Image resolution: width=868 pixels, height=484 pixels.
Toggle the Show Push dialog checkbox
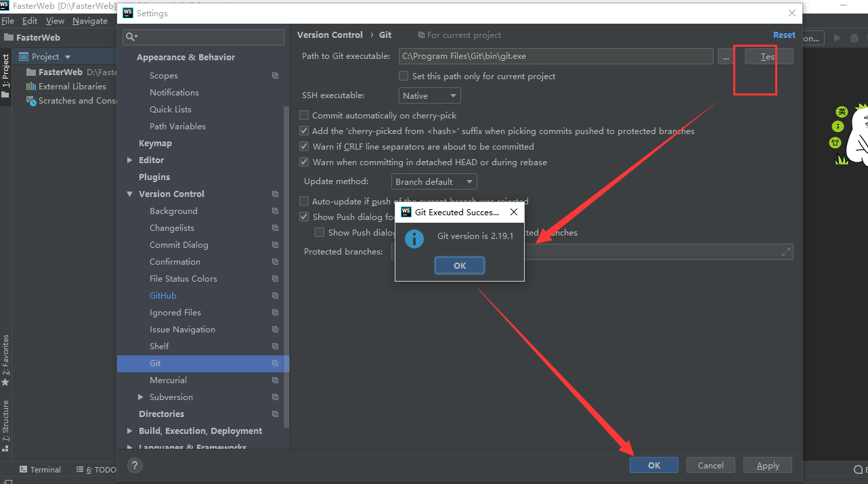[304, 217]
